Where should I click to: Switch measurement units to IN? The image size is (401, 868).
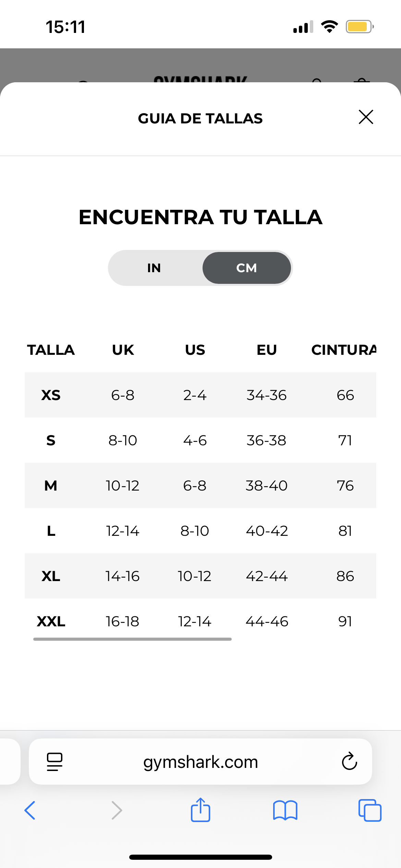click(154, 268)
